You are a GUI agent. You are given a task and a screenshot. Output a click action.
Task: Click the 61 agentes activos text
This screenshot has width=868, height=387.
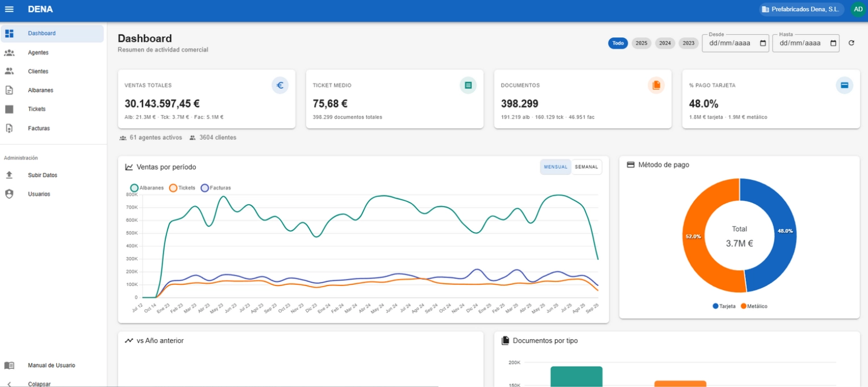(156, 138)
